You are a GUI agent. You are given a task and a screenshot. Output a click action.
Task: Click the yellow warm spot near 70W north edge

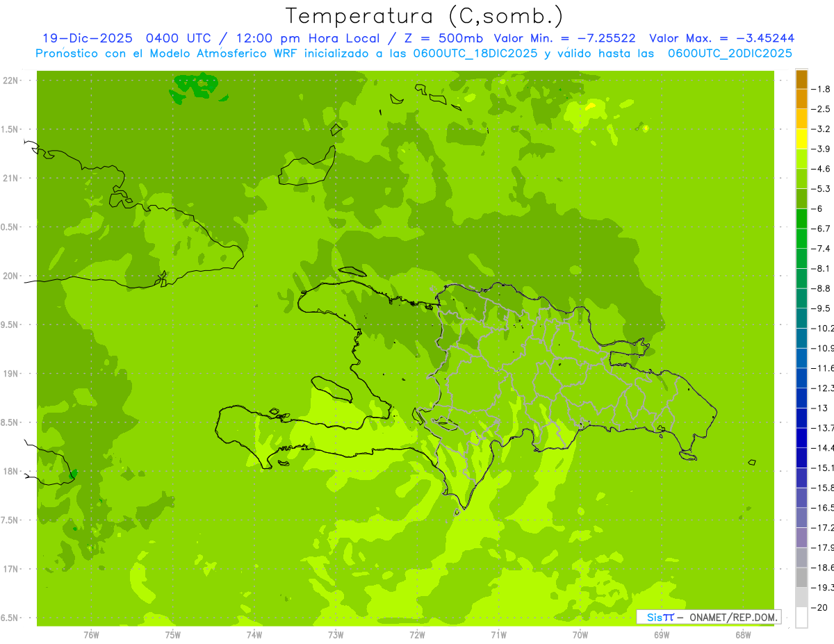point(591,106)
